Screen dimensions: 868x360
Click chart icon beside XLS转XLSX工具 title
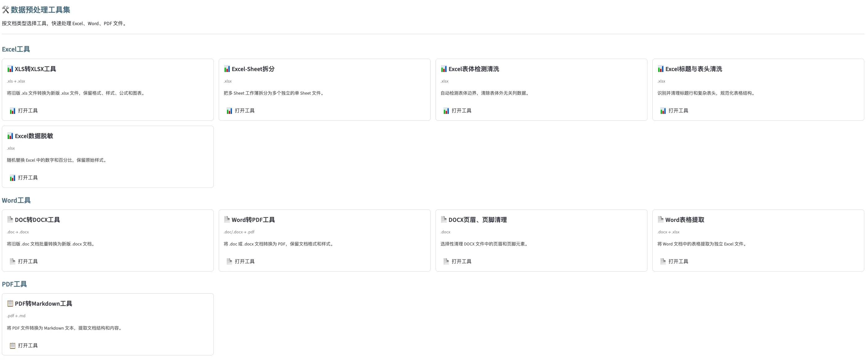[x=10, y=69]
